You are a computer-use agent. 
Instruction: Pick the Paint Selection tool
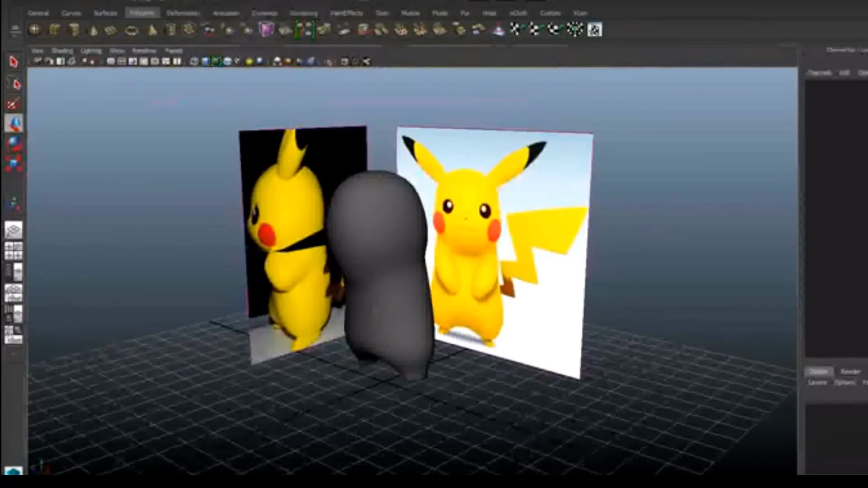[x=13, y=104]
